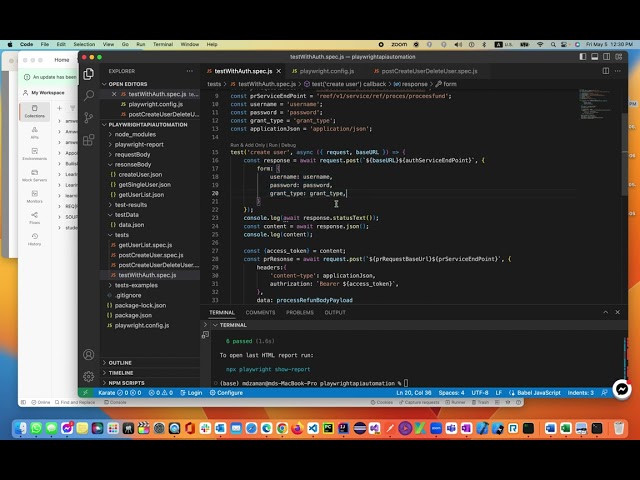This screenshot has height=480, width=640.
Task: Open the Run menu in menu bar
Action: pyautogui.click(x=141, y=44)
